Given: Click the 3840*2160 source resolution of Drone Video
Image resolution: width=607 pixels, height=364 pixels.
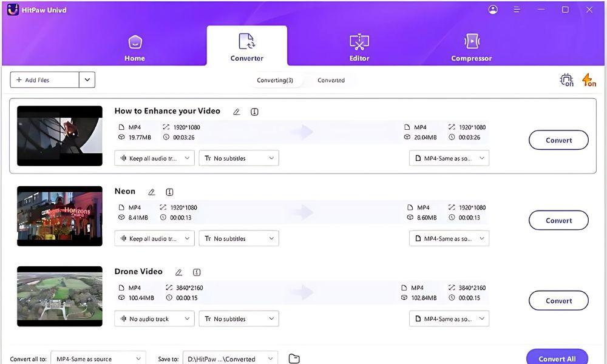Looking at the screenshot, I should point(189,288).
